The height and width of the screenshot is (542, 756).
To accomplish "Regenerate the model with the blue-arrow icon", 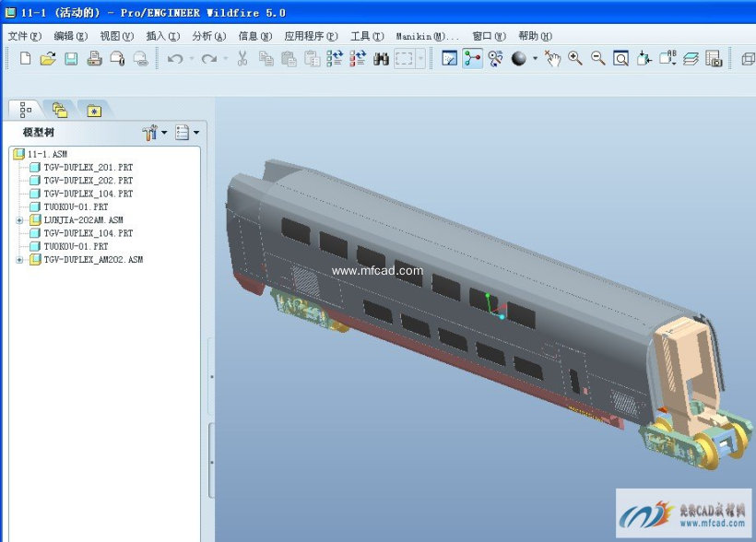I will [335, 59].
